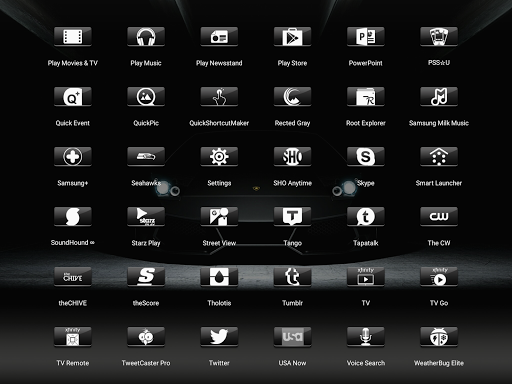Click the 'Play Movies & TV' text label
Viewport: 512px width, 384px height.
pyautogui.click(x=73, y=63)
